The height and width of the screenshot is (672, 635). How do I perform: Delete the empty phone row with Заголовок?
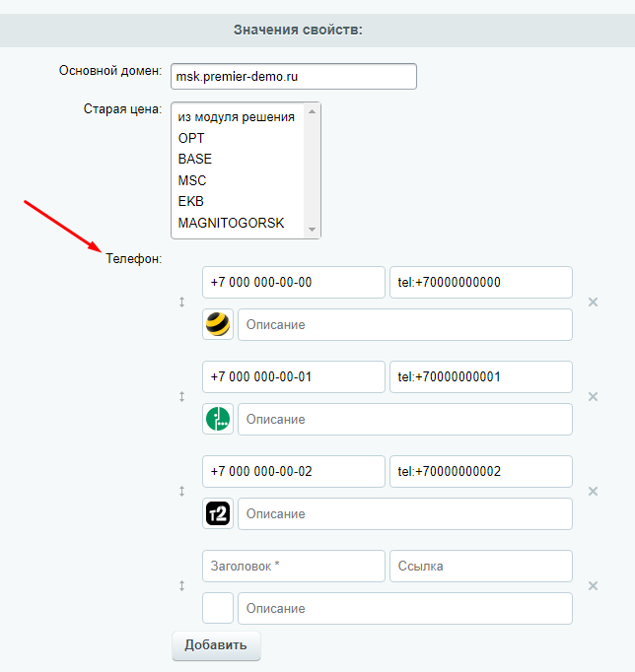pyautogui.click(x=593, y=586)
